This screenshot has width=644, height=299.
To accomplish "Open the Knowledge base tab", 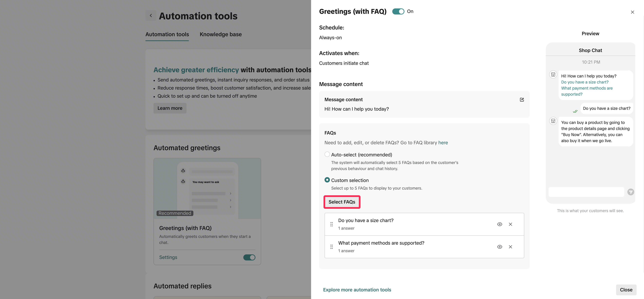I will pyautogui.click(x=220, y=34).
